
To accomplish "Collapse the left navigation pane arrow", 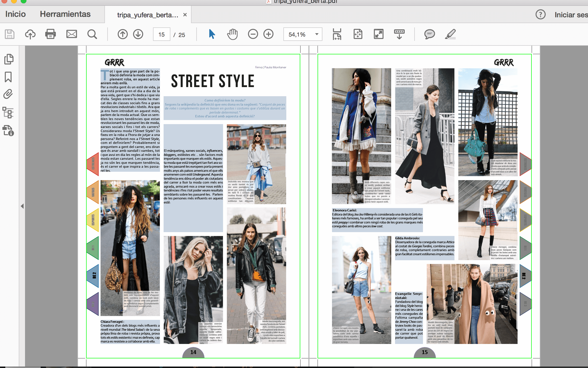I will tap(22, 206).
